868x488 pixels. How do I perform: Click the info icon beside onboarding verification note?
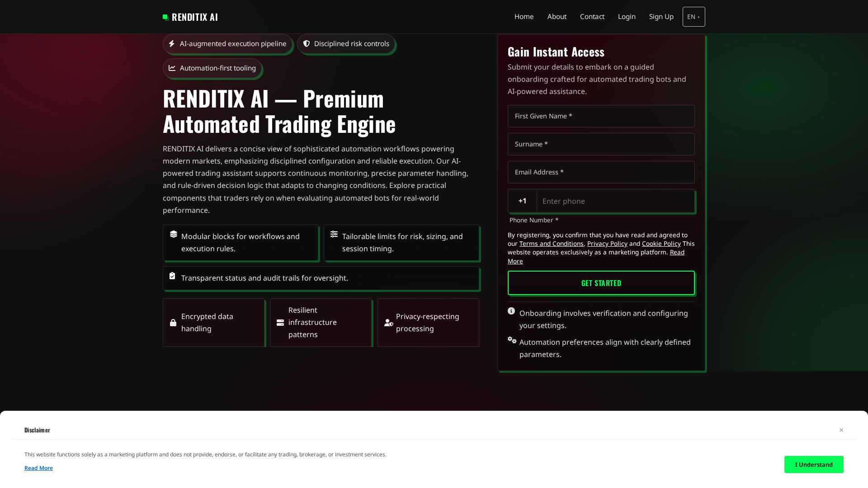[x=511, y=311]
